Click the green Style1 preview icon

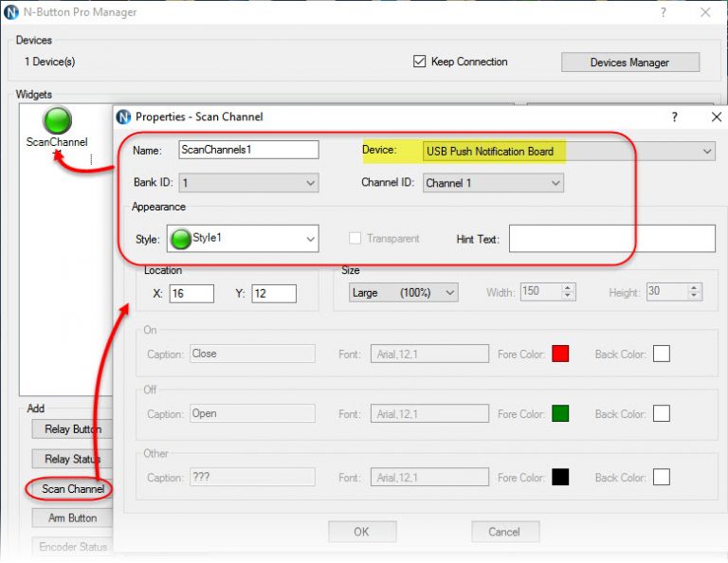tap(180, 239)
